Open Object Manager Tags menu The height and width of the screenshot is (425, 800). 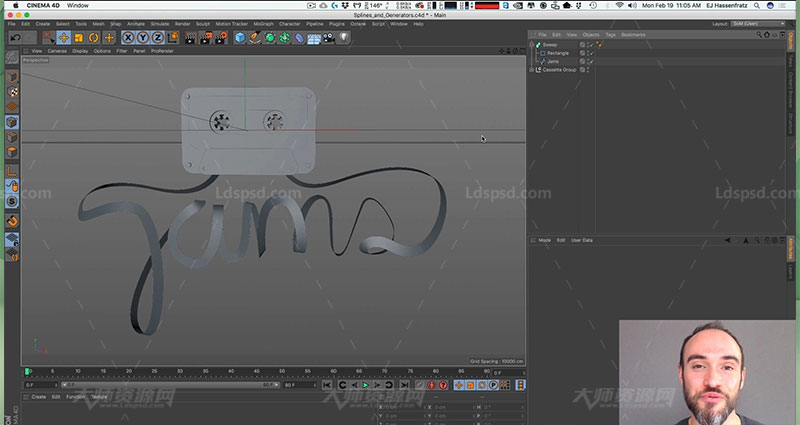pyautogui.click(x=610, y=35)
